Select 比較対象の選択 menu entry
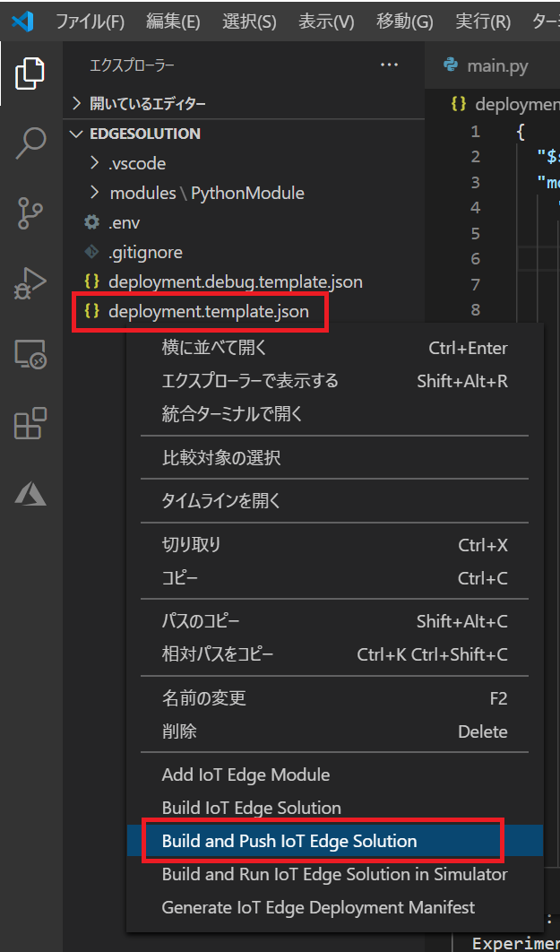 tap(334, 458)
